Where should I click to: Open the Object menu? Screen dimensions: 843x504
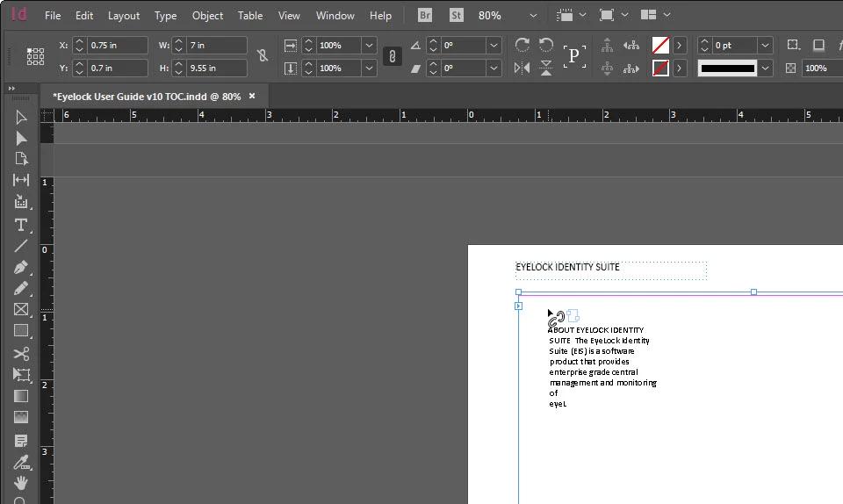point(207,16)
